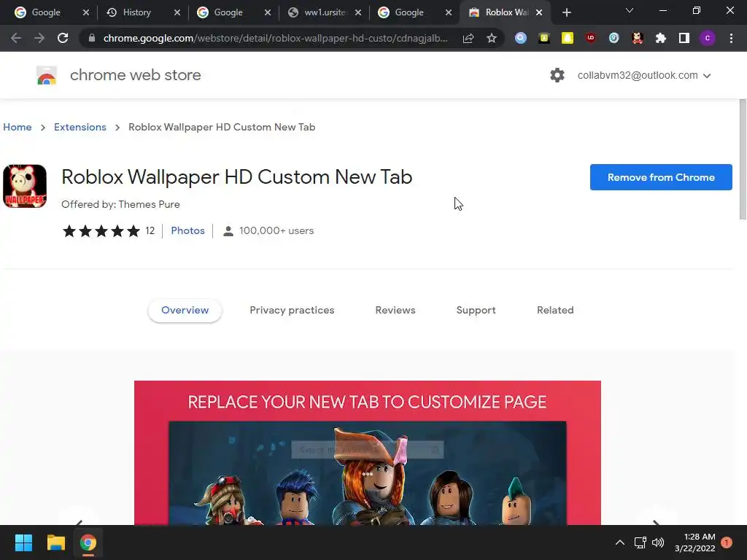
Task: Go to Home breadcrumb link
Action: (18, 127)
